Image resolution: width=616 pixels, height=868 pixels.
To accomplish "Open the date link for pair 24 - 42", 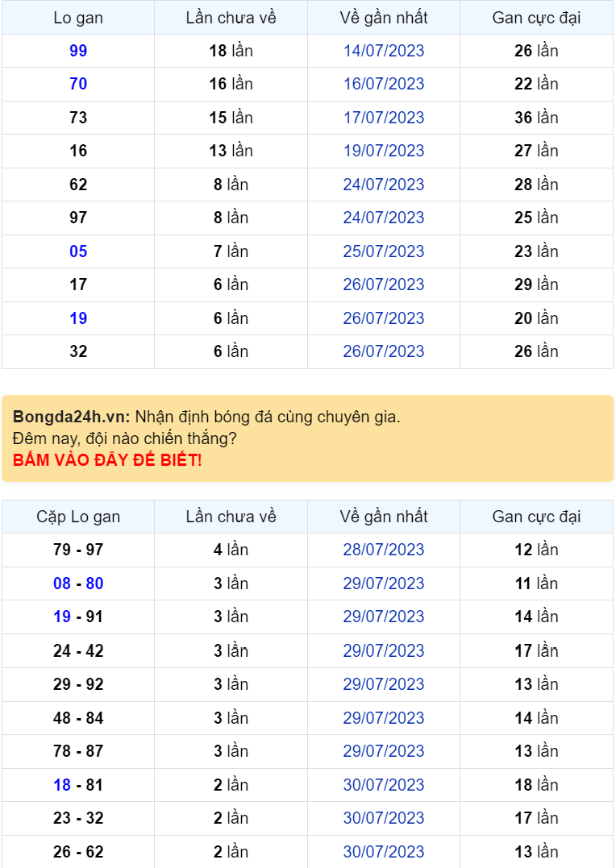I will tap(383, 650).
